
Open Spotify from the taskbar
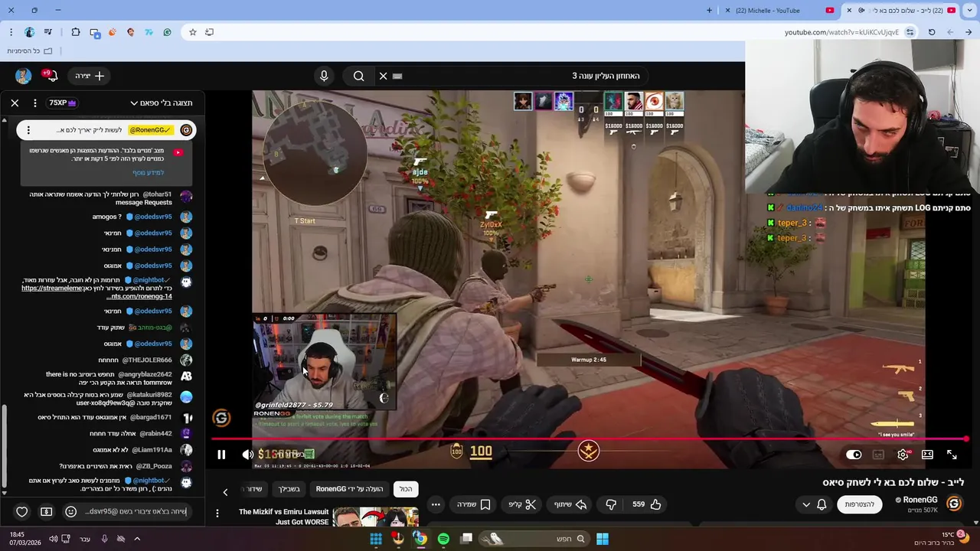pos(443,539)
